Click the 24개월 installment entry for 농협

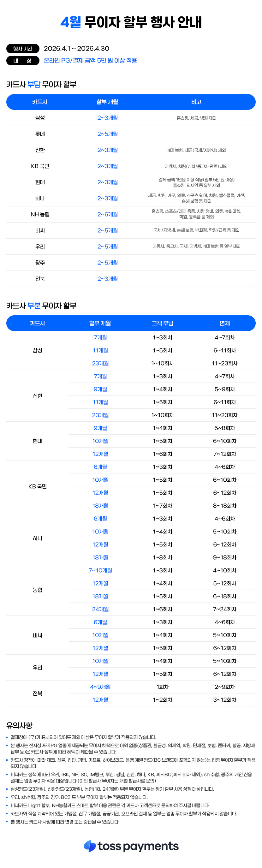[x=100, y=609]
